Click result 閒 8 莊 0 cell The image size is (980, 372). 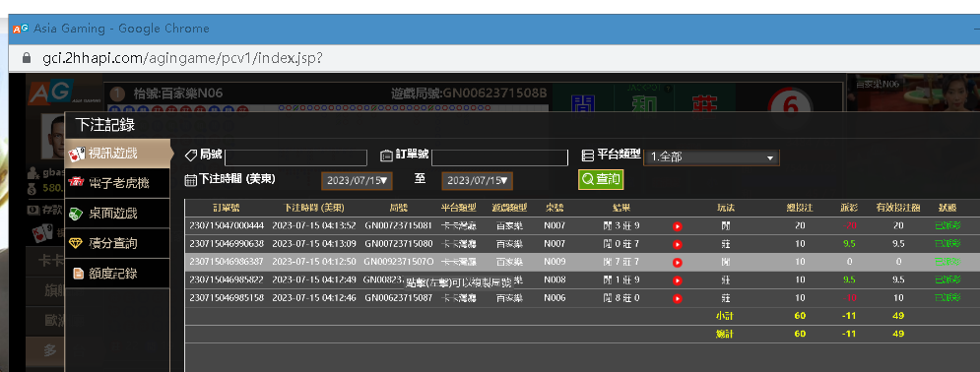(x=621, y=298)
